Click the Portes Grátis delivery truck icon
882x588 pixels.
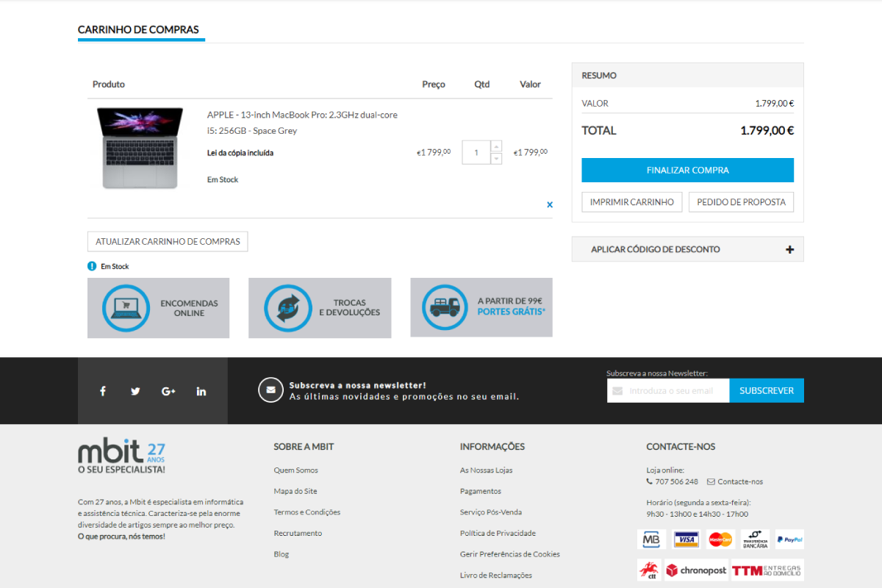pyautogui.click(x=445, y=307)
